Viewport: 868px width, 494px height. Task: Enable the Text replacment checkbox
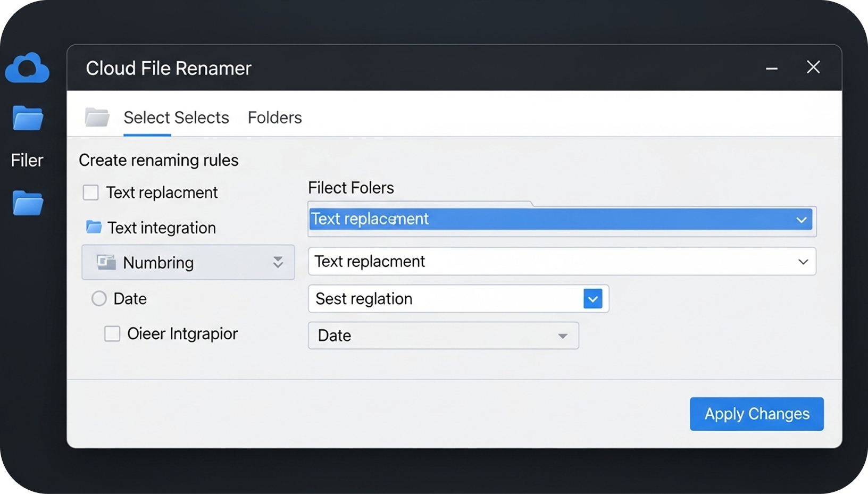[x=90, y=192]
